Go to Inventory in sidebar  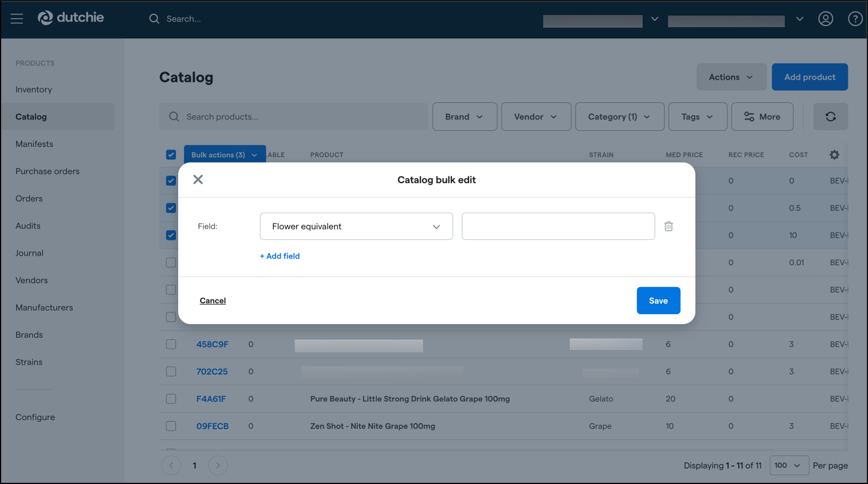[x=34, y=90]
